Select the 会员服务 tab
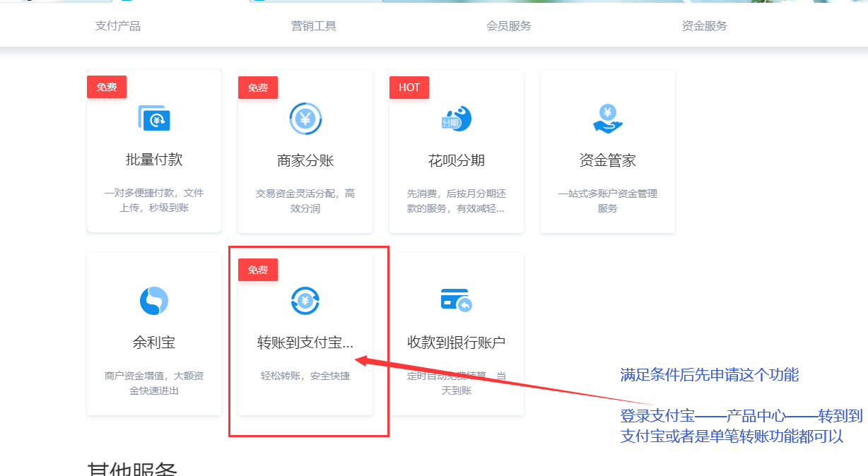 [509, 26]
